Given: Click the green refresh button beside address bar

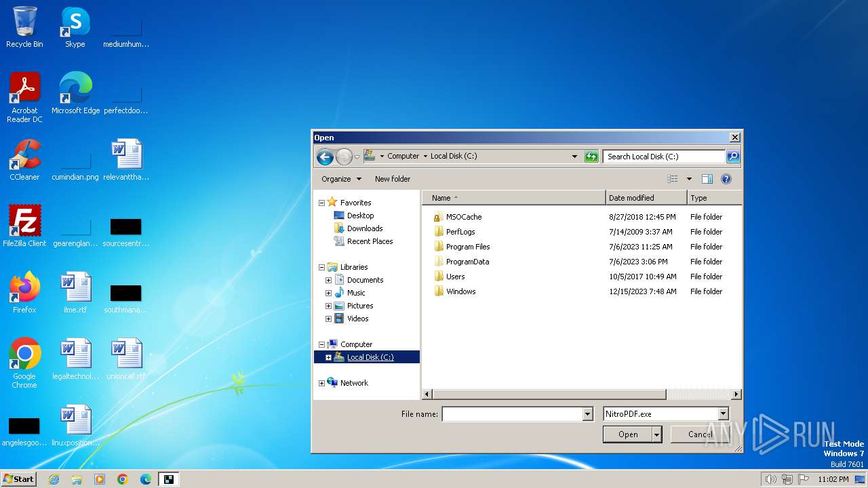Looking at the screenshot, I should click(x=591, y=157).
